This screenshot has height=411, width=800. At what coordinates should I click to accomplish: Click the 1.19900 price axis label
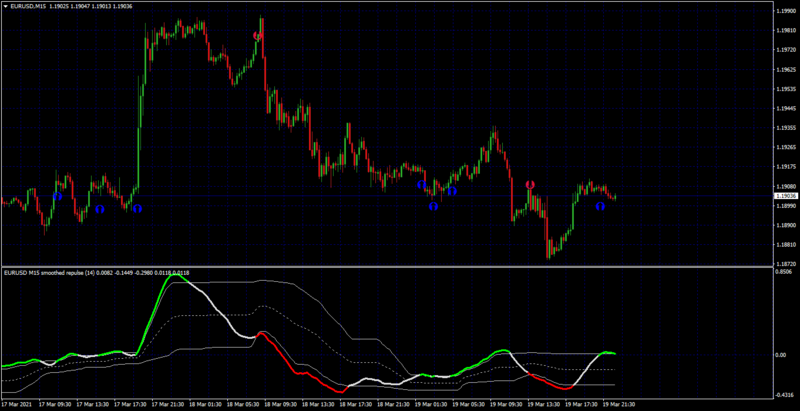[785, 11]
